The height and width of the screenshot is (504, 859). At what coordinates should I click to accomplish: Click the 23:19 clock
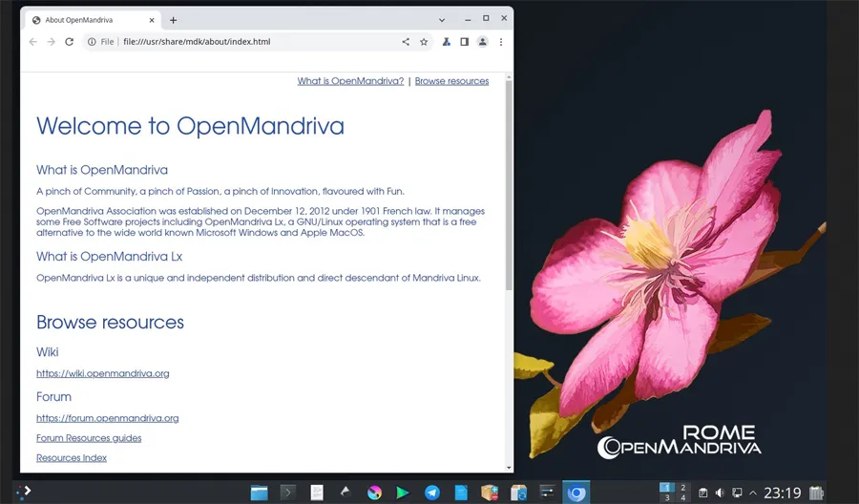point(783,493)
